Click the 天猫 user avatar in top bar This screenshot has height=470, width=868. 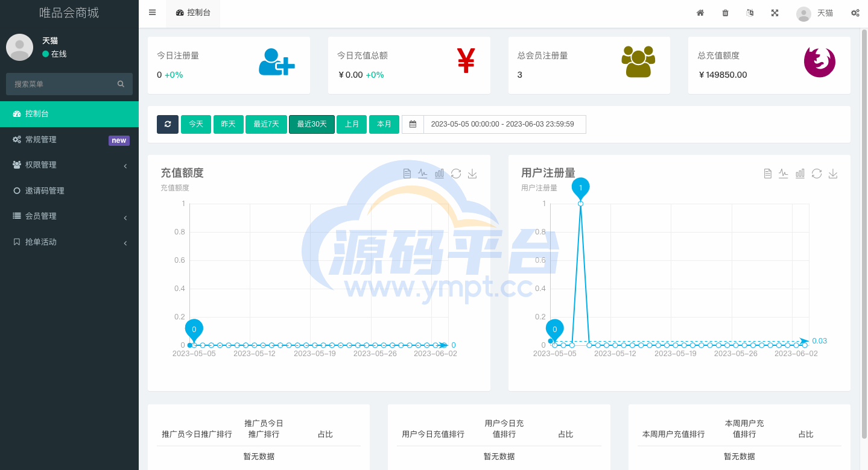(x=803, y=13)
